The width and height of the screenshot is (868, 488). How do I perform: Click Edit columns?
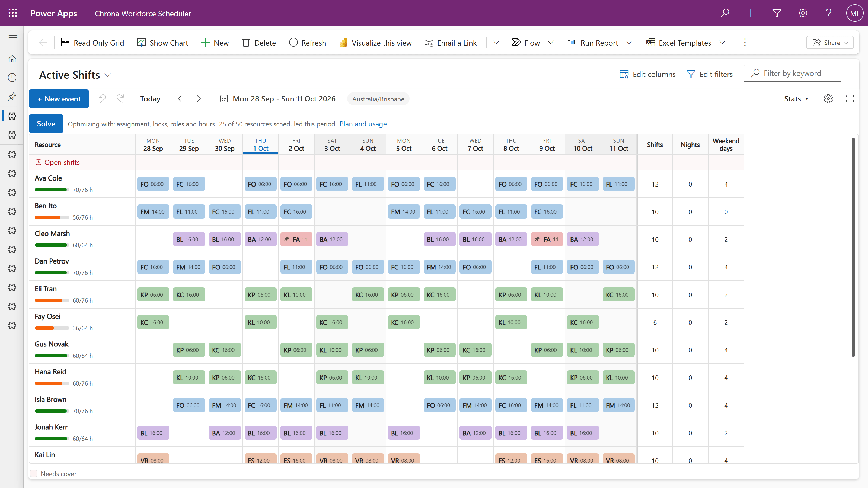coord(647,74)
